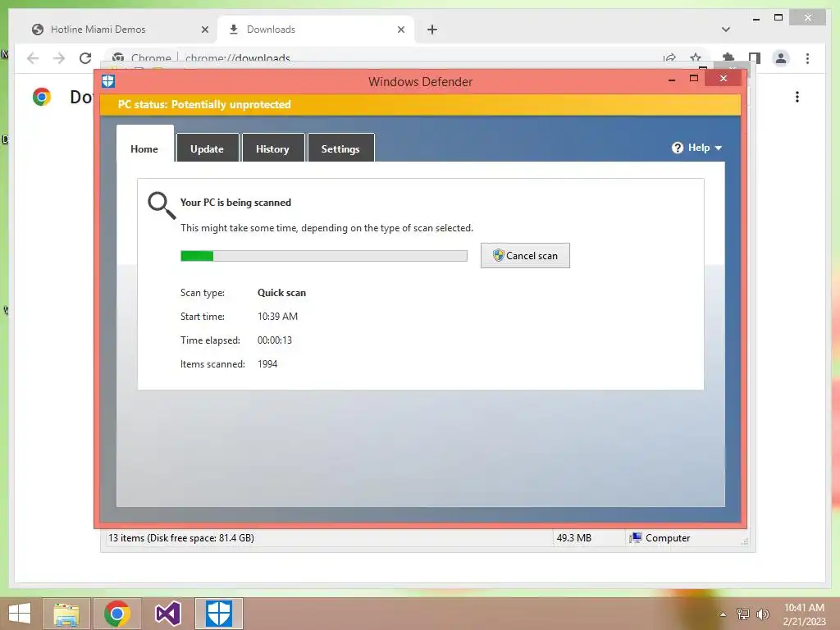The height and width of the screenshot is (630, 840).
Task: Open Chrome from the taskbar
Action: [x=117, y=614]
